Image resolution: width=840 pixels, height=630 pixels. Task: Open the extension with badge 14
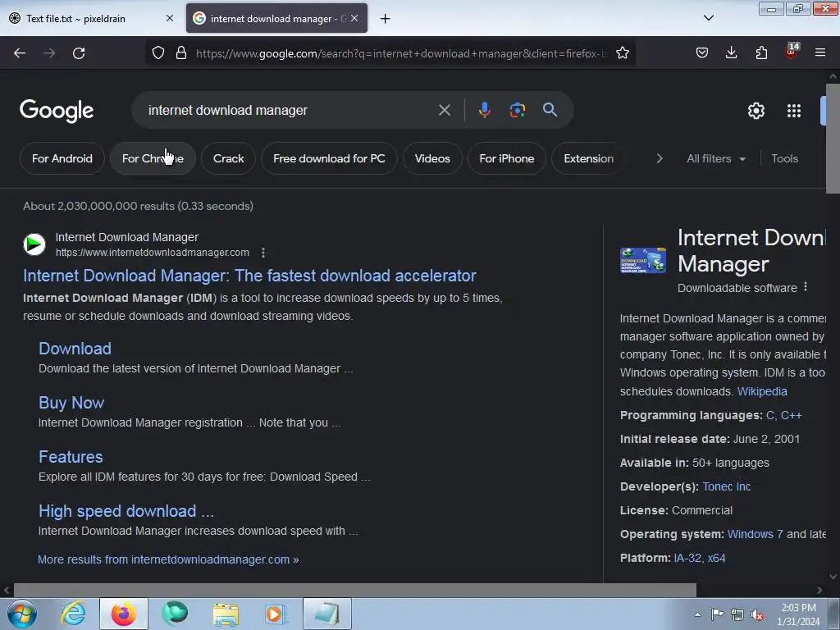point(792,52)
